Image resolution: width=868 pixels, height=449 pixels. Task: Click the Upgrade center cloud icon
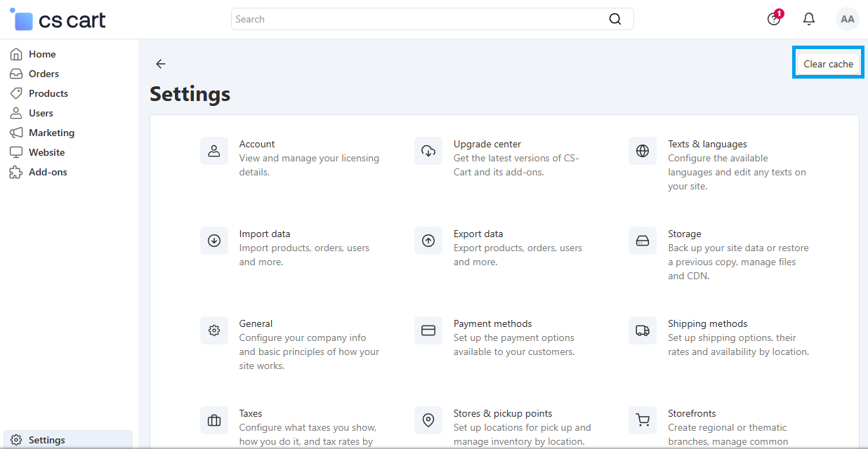pos(428,151)
